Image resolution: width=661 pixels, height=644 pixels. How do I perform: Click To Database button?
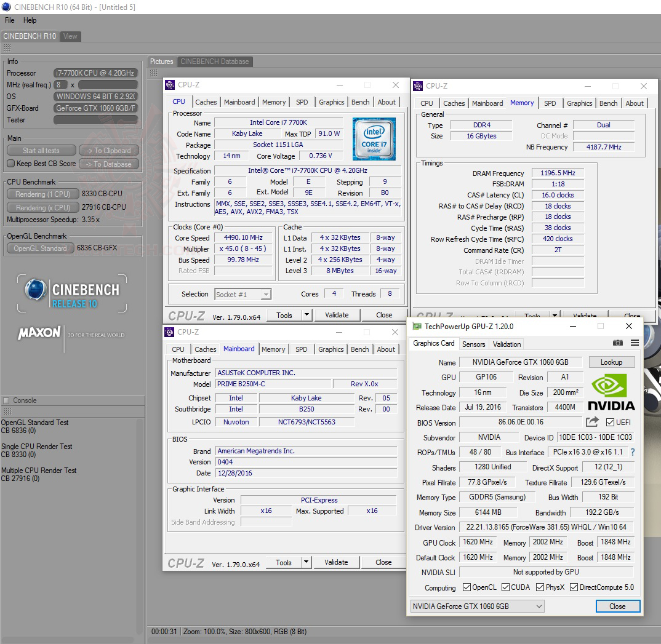click(x=109, y=164)
